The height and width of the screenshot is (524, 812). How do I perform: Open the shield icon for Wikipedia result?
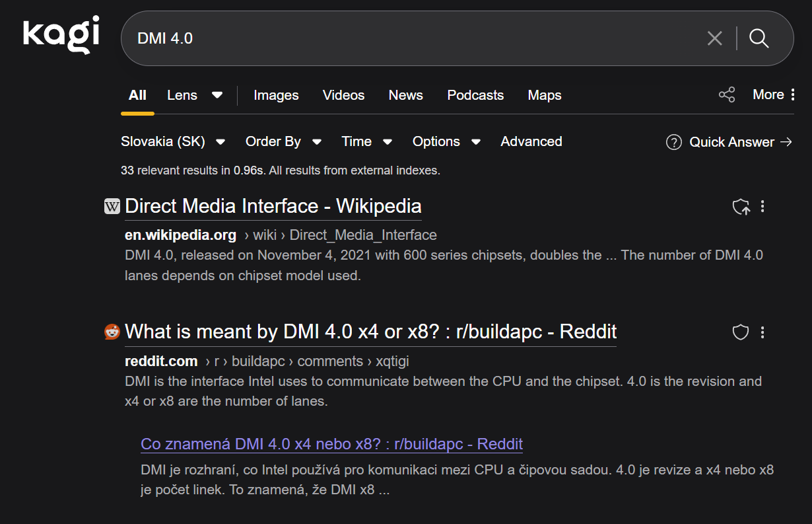pyautogui.click(x=741, y=207)
